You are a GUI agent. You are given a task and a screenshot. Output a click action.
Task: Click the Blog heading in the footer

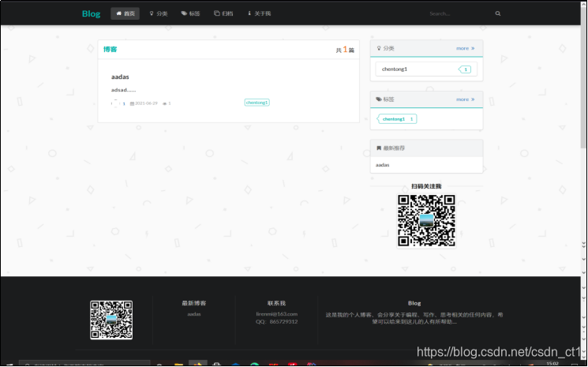pos(414,303)
